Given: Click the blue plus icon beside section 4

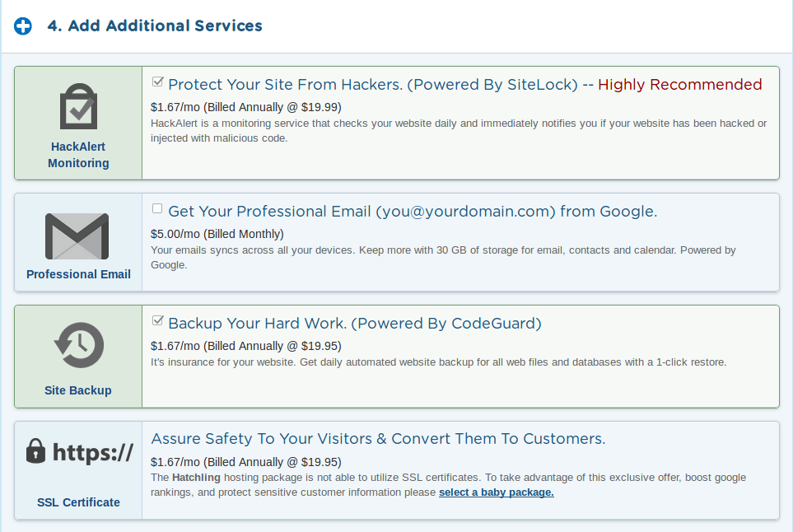Looking at the screenshot, I should click(x=23, y=26).
